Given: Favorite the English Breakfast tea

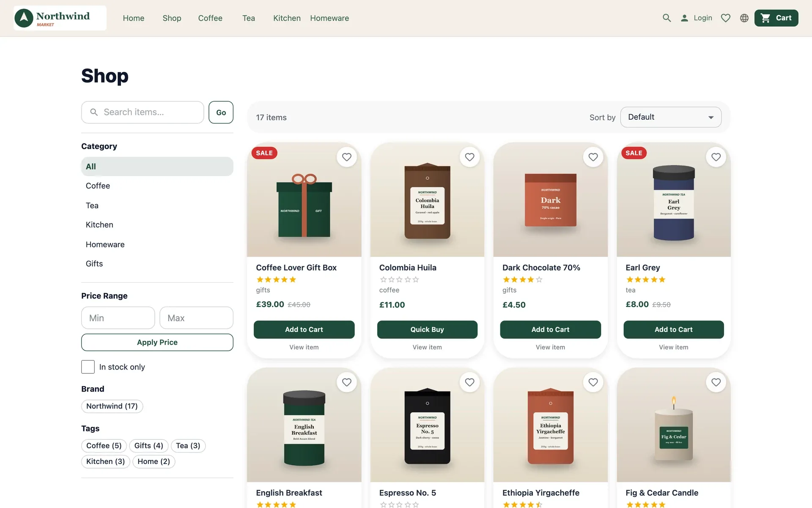Looking at the screenshot, I should click(x=347, y=382).
